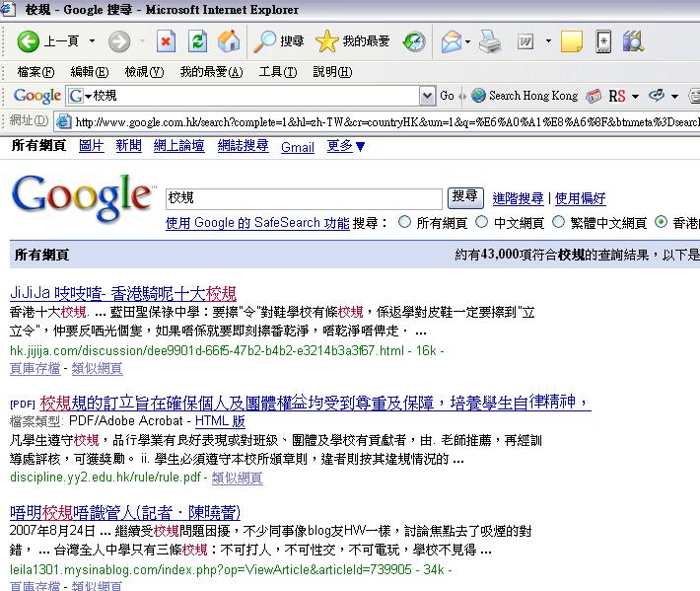Screen dimensions: 700x591
Task: Open the 網誌搜尋 link
Action: coord(243,146)
